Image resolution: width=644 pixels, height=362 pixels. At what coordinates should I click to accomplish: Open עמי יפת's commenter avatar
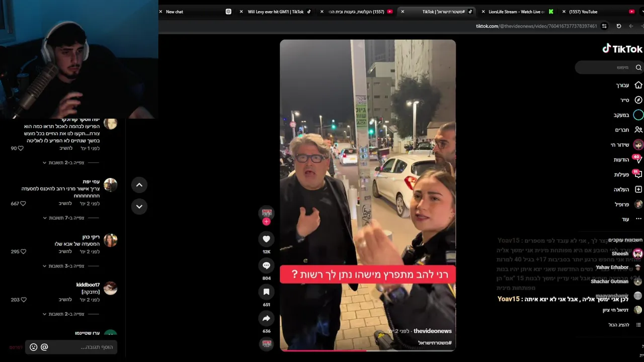[110, 185]
